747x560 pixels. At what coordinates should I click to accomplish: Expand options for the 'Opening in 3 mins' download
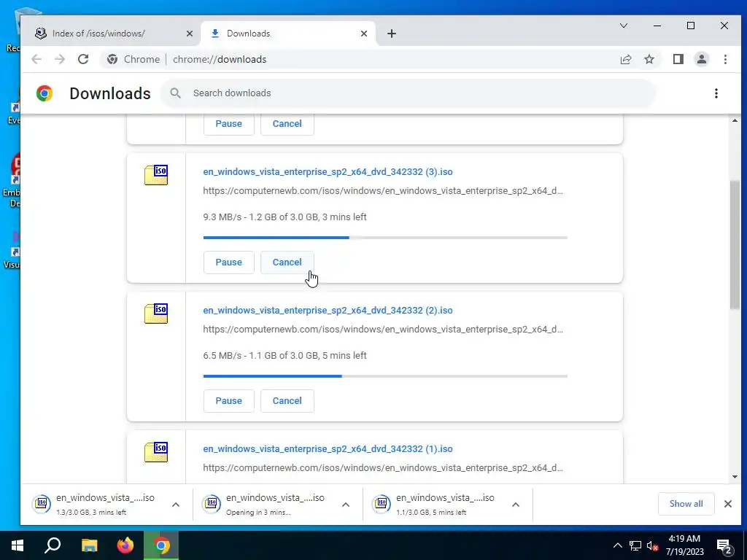coord(346,505)
